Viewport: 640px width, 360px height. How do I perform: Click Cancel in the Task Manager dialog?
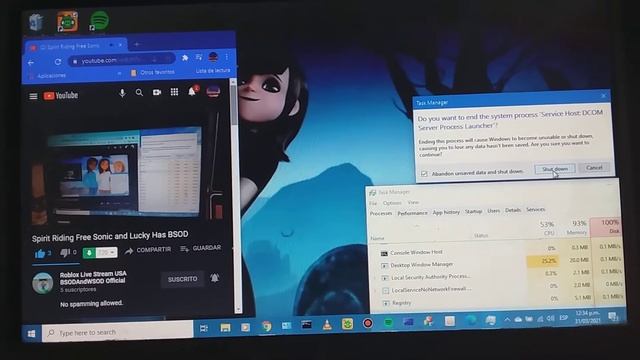pyautogui.click(x=594, y=167)
